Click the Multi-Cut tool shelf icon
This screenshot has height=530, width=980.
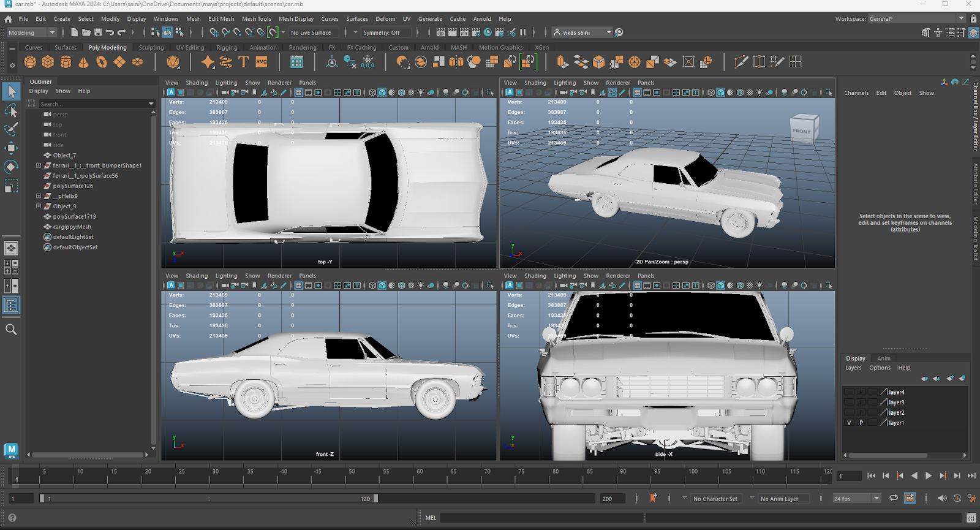(741, 62)
